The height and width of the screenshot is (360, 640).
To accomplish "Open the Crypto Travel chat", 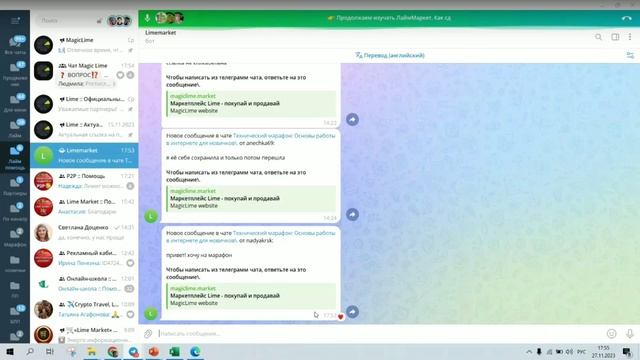I will click(x=84, y=309).
